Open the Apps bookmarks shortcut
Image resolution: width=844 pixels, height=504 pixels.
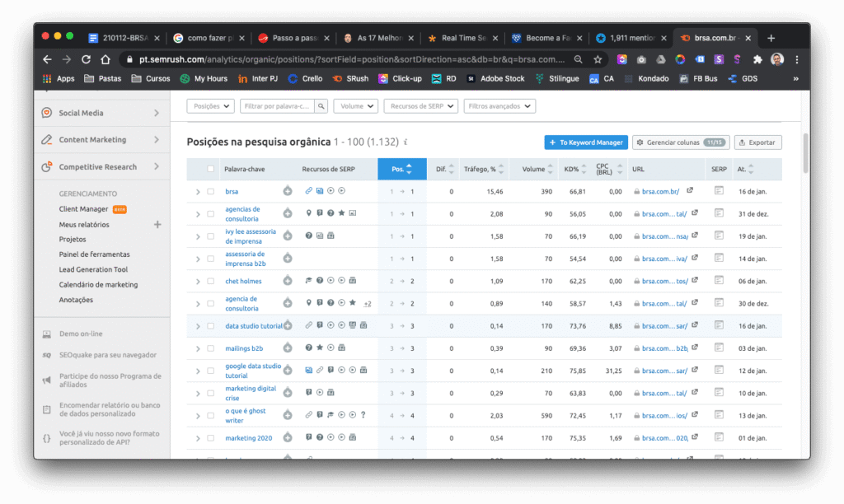click(x=59, y=78)
